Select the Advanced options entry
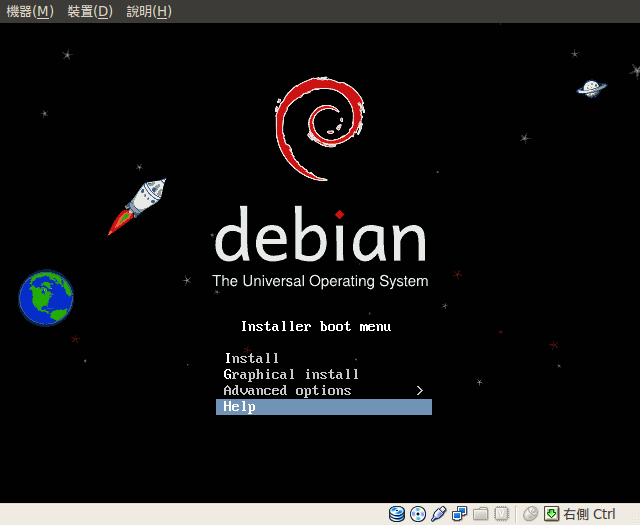The height and width of the screenshot is (525, 640). click(324, 391)
